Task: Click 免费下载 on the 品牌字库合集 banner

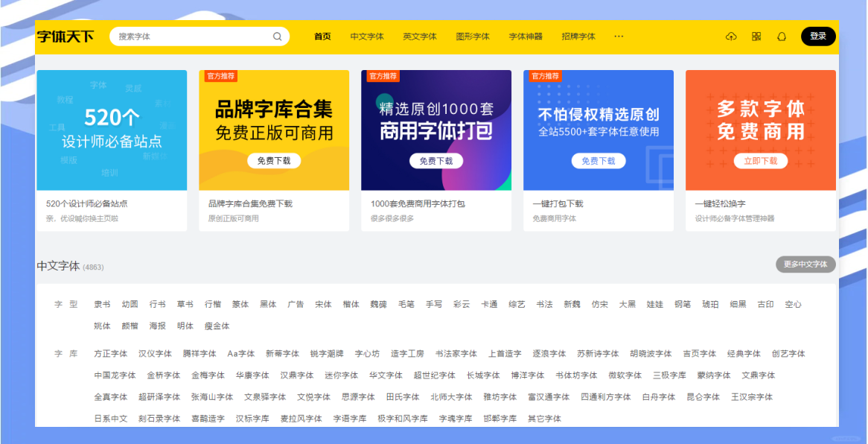Action: [274, 161]
